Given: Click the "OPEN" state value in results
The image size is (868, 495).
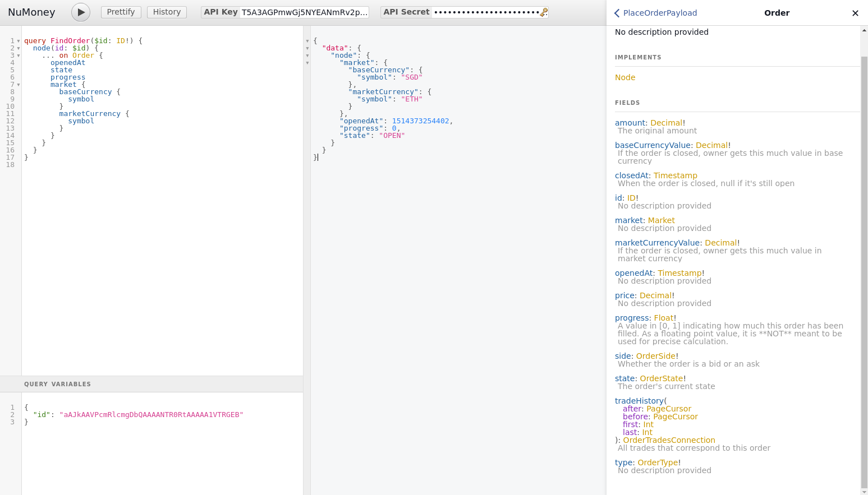Looking at the screenshot, I should click(392, 136).
